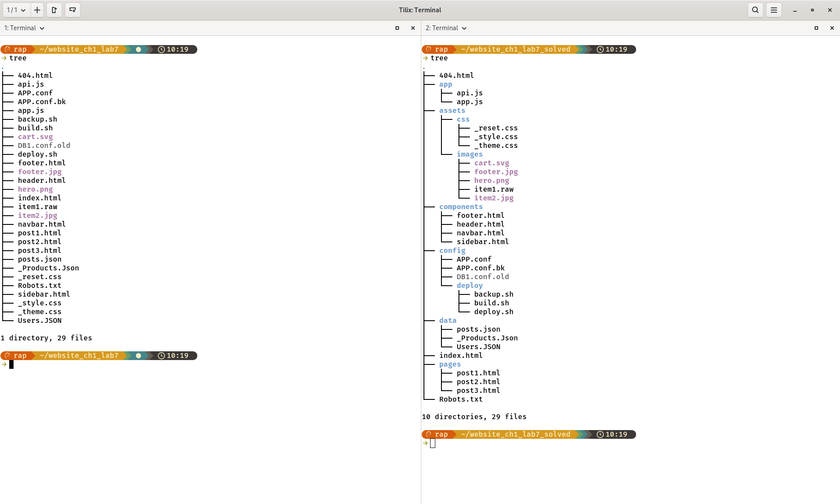Close the 2: Terminal pane
The width and height of the screenshot is (840, 504).
pos(832,28)
